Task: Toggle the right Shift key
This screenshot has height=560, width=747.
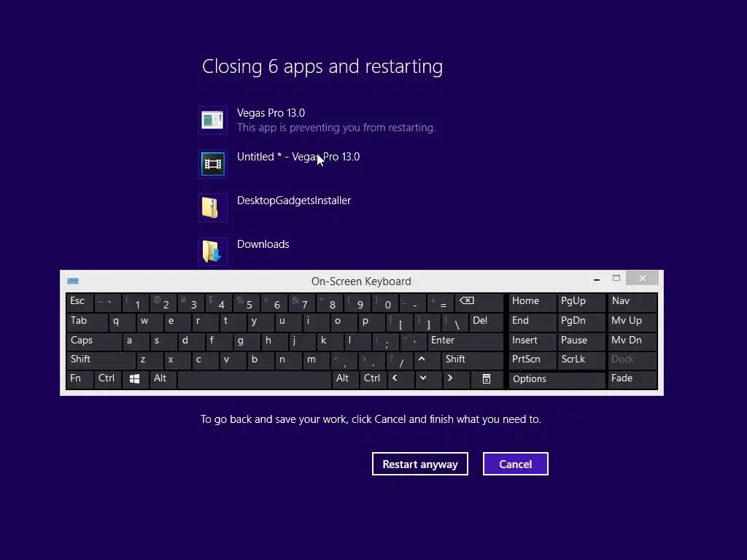Action: (472, 360)
